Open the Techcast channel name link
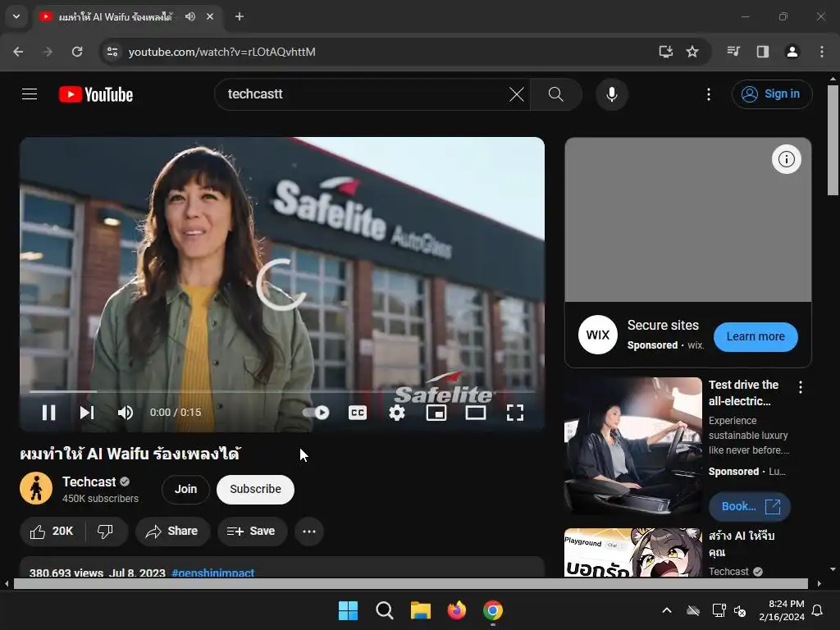Image resolution: width=840 pixels, height=630 pixels. pos(89,482)
